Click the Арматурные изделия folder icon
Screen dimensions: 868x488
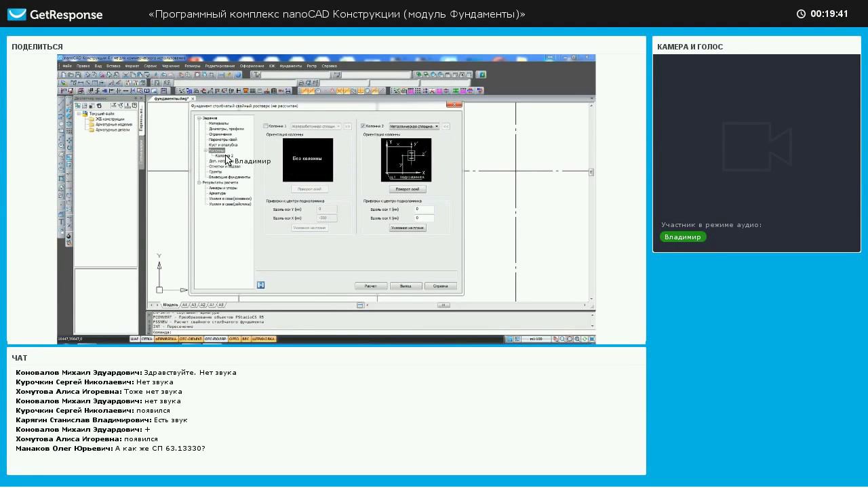[91, 125]
